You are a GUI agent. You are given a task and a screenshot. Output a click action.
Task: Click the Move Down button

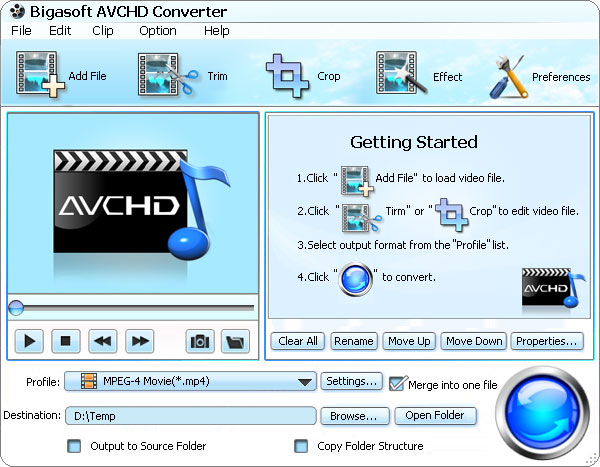pyautogui.click(x=474, y=341)
